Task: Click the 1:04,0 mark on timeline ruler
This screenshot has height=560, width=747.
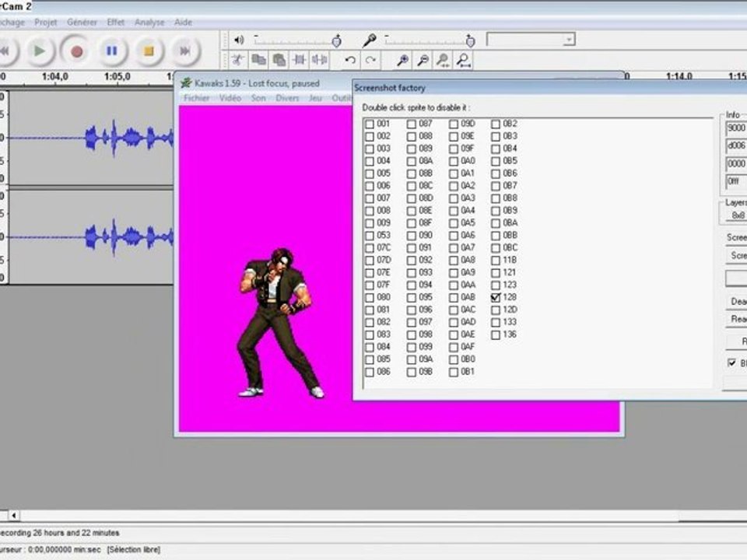Action: [x=54, y=77]
